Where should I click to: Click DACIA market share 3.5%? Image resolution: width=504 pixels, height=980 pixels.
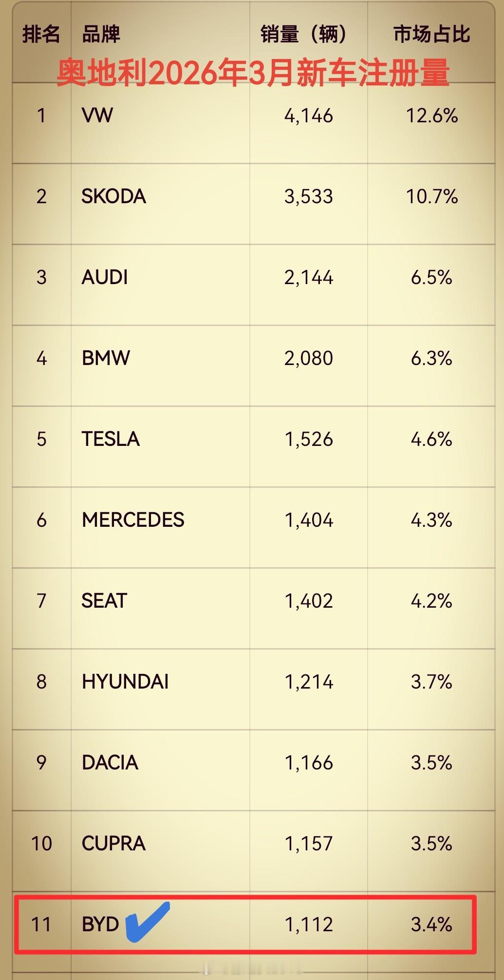point(431,763)
